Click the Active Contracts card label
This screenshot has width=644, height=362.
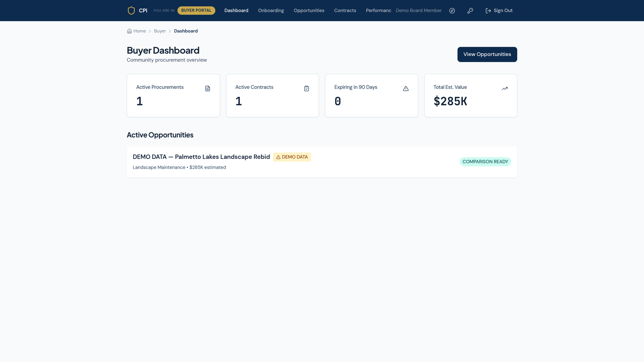254,87
